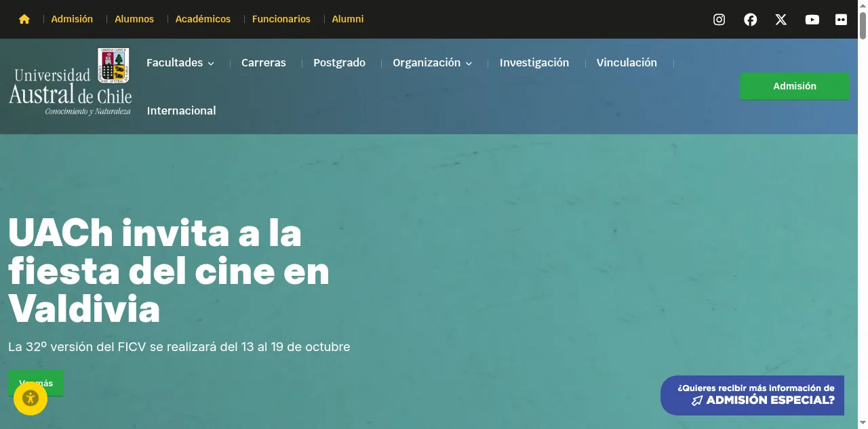Click the Admisión link in top bar

pyautogui.click(x=72, y=19)
